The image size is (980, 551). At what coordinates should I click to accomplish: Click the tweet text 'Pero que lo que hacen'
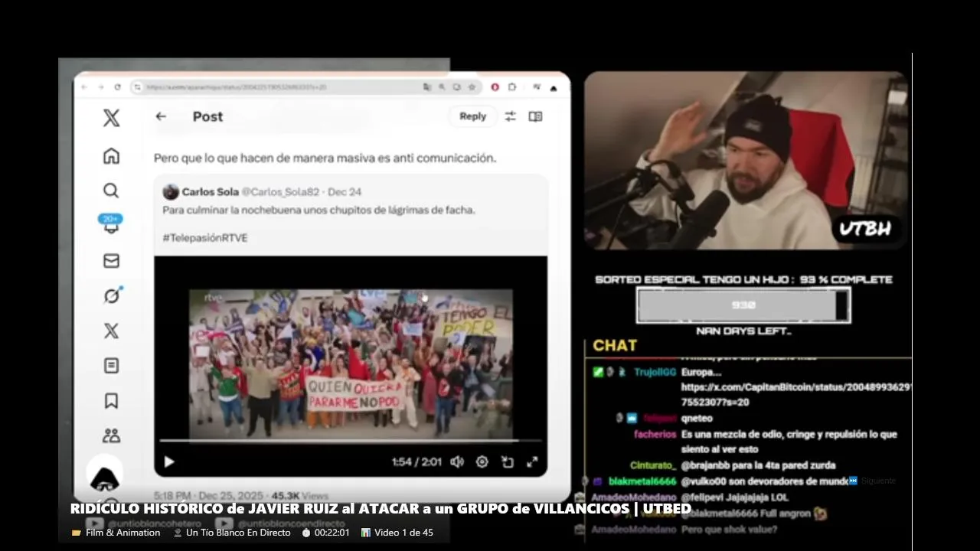[325, 158]
